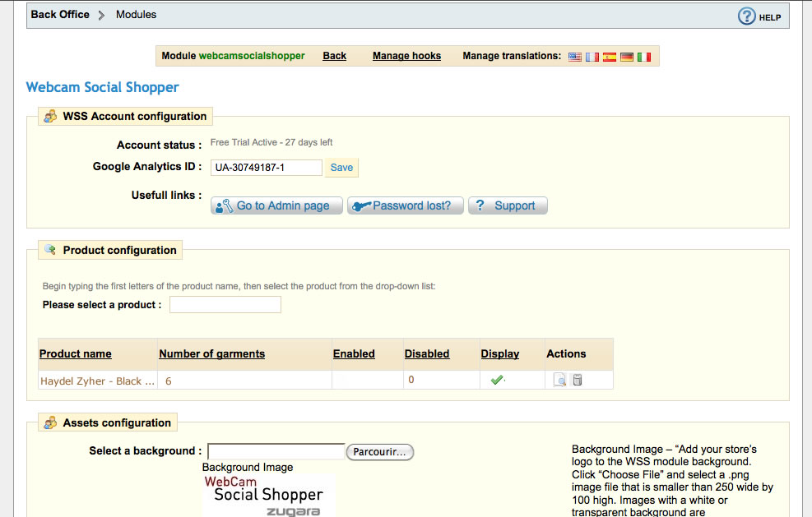The height and width of the screenshot is (517, 812).
Task: Click the Modules breadcrumb
Action: point(137,15)
